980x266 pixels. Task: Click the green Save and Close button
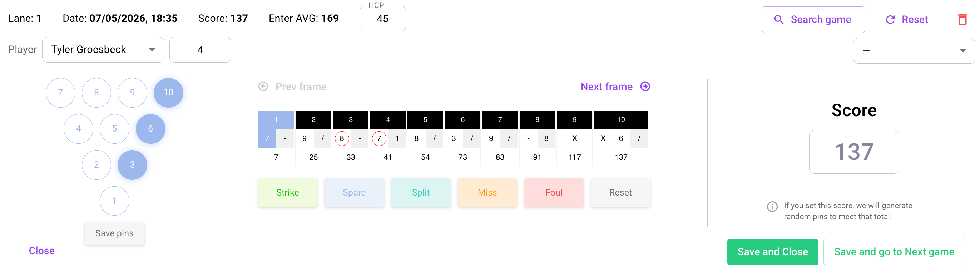tap(772, 252)
